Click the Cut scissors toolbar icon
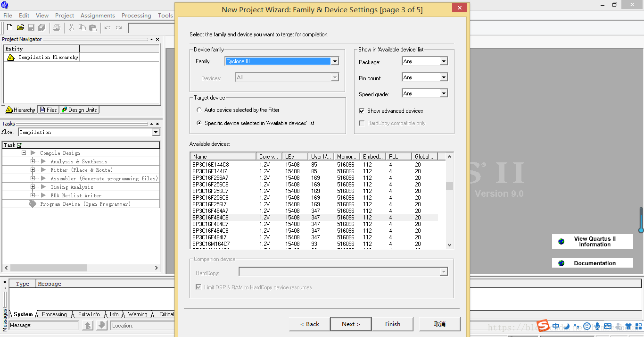Image resolution: width=644 pixels, height=337 pixels. pos(71,28)
